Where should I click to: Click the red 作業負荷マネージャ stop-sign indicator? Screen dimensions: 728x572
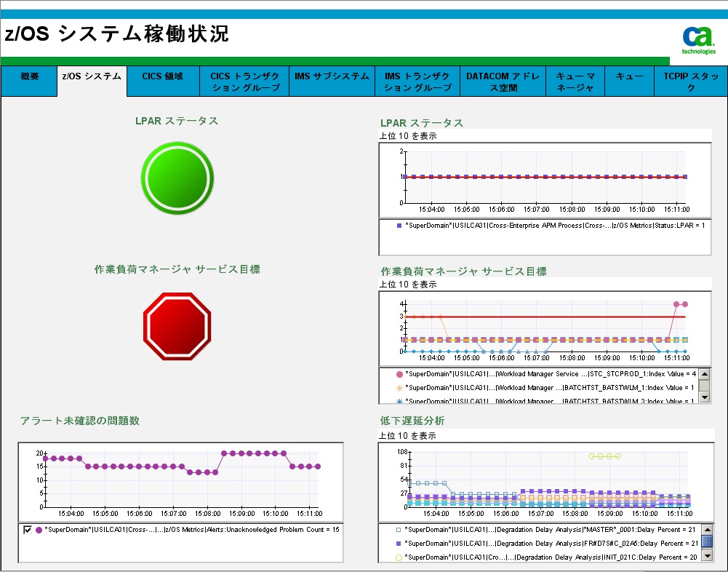coord(177,325)
